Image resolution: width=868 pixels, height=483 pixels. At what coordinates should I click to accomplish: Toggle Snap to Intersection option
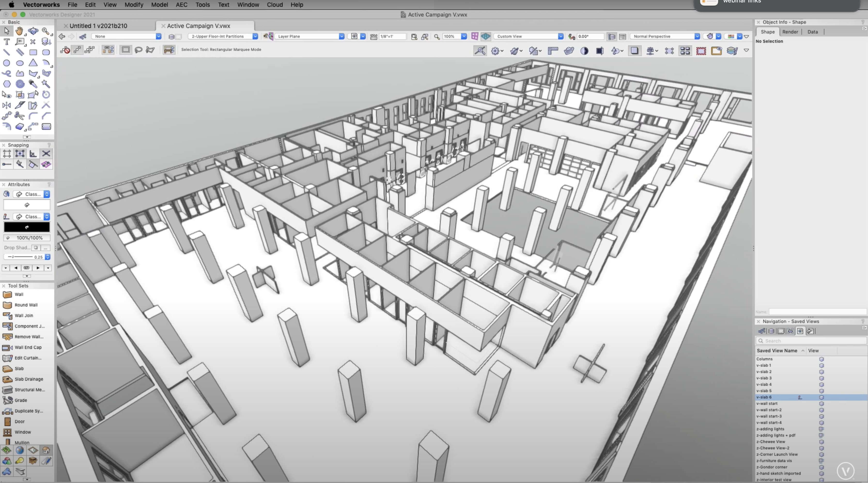(46, 154)
